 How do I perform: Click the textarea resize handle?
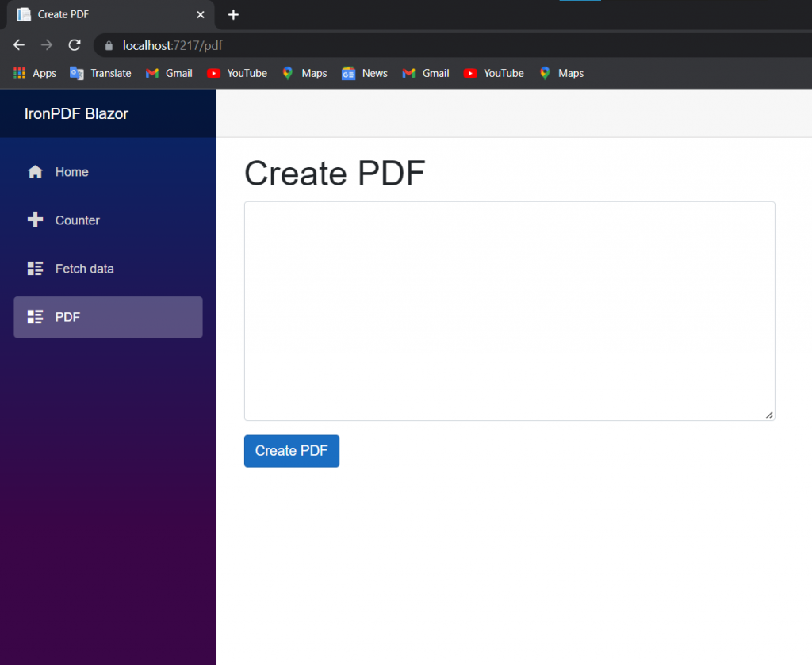pos(768,415)
